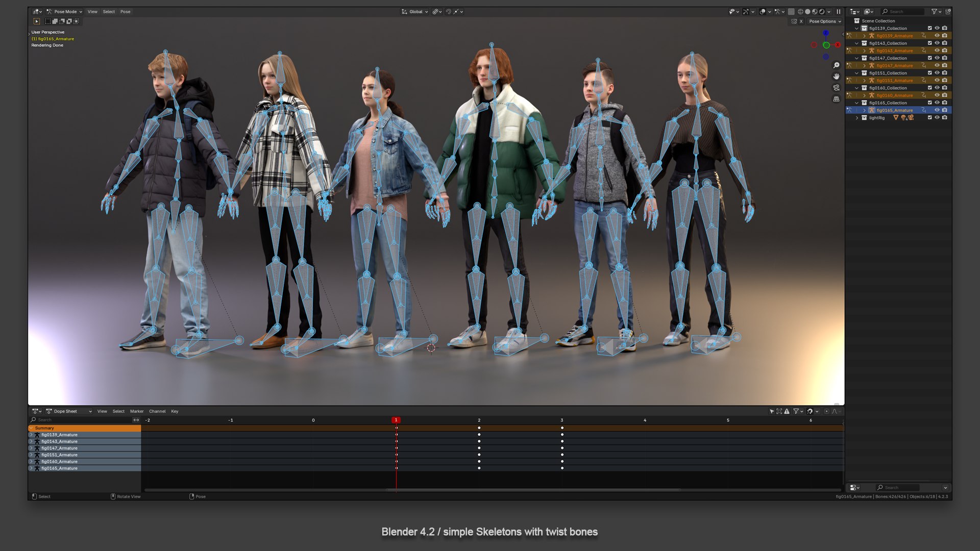This screenshot has width=980, height=551.
Task: Click the Dope Sheet channel search field
Action: (x=80, y=420)
